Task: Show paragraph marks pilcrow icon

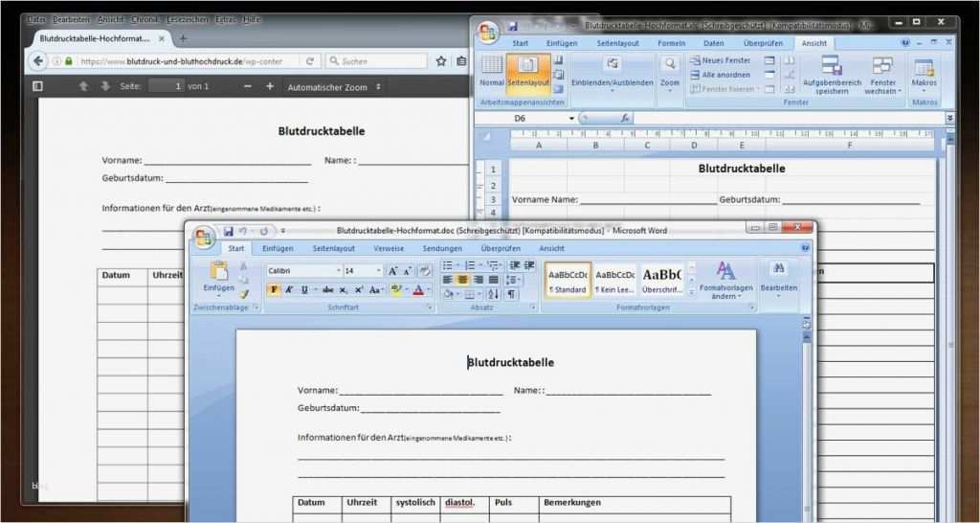Action: 511,294
